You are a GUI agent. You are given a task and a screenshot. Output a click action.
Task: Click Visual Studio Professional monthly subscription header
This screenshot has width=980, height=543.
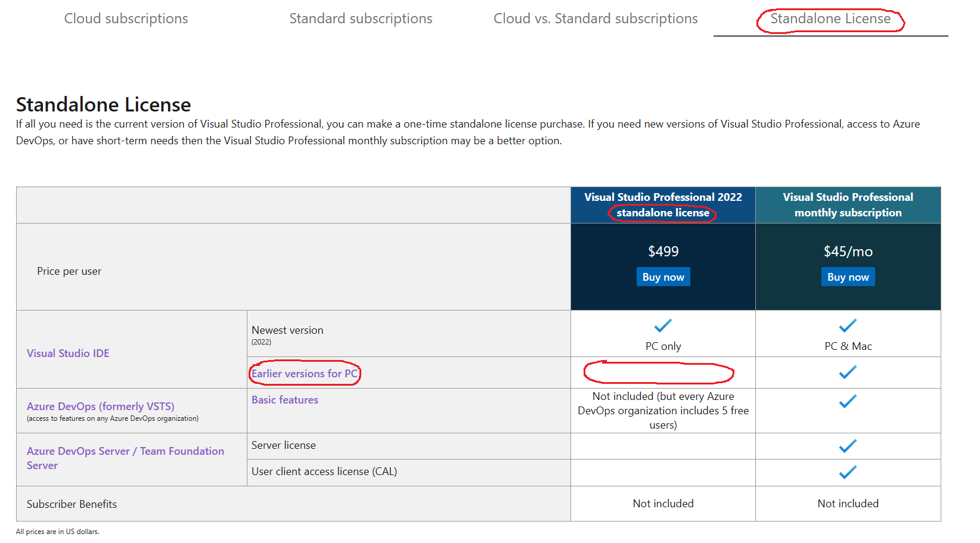848,205
